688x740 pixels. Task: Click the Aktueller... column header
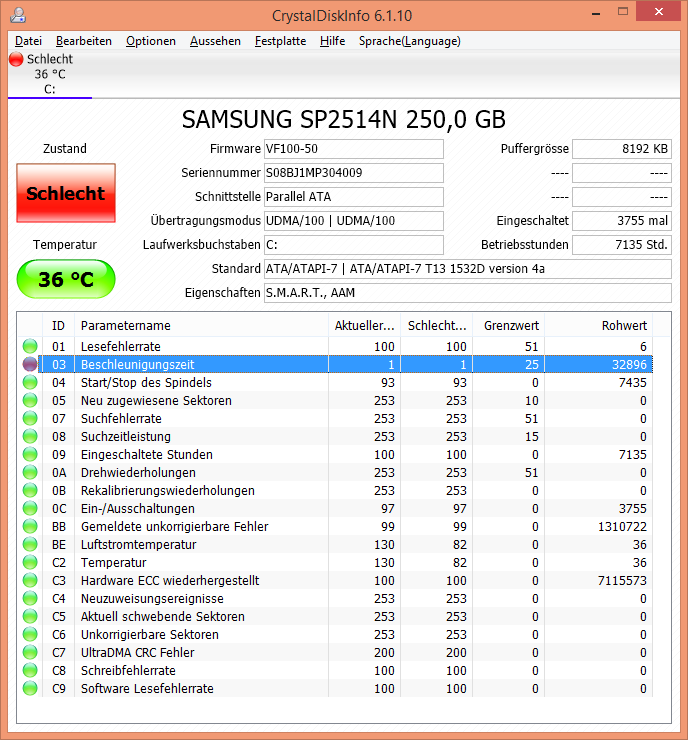point(364,326)
